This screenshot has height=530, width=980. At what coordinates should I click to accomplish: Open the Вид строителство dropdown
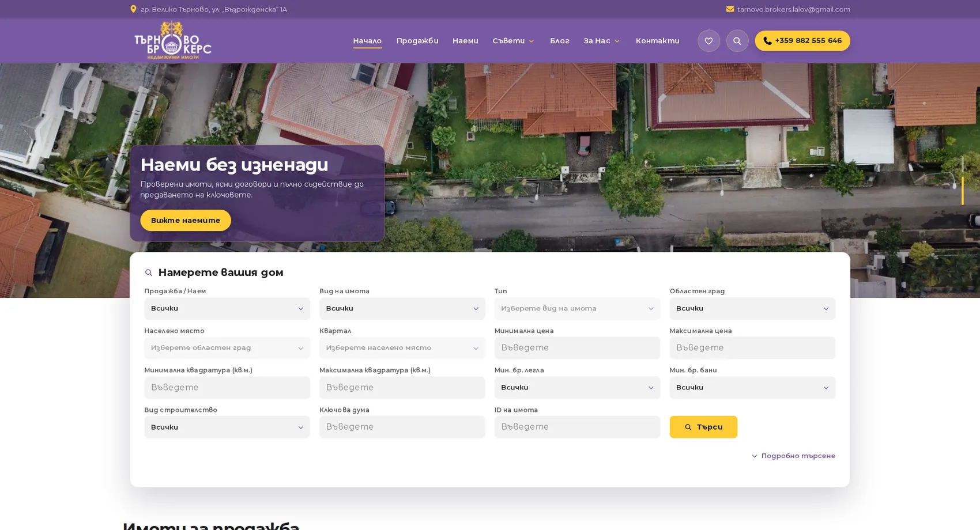pos(227,427)
